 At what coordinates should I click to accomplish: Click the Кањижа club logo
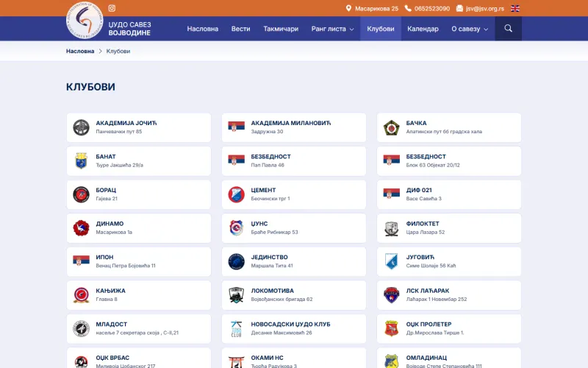tap(81, 295)
